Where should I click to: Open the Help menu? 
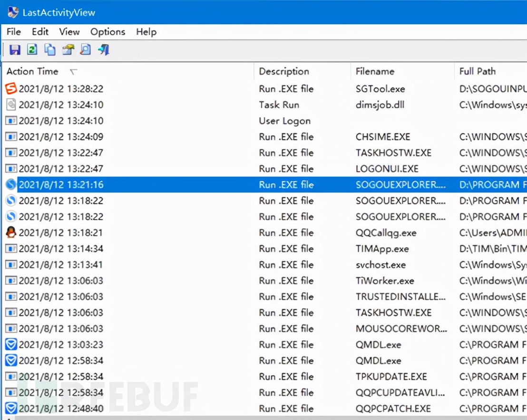click(x=146, y=32)
